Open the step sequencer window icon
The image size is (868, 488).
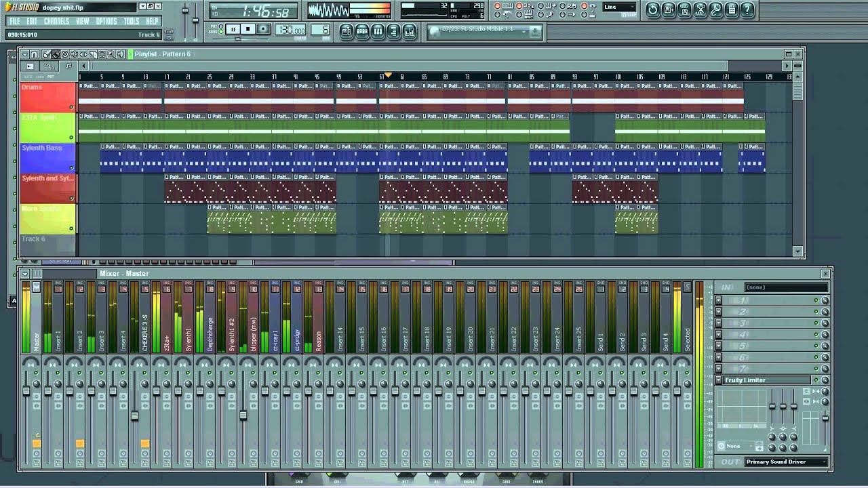click(363, 31)
